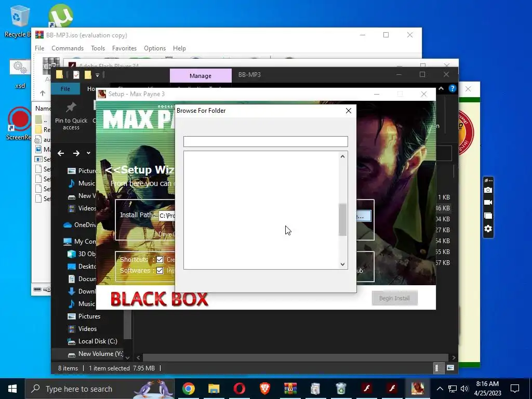Open Opera browser from taskbar

pos(239,389)
